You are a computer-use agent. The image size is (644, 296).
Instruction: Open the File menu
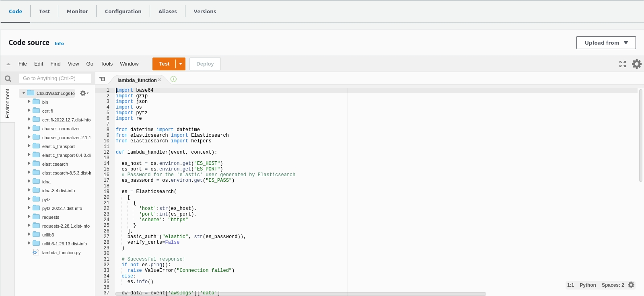tap(23, 64)
